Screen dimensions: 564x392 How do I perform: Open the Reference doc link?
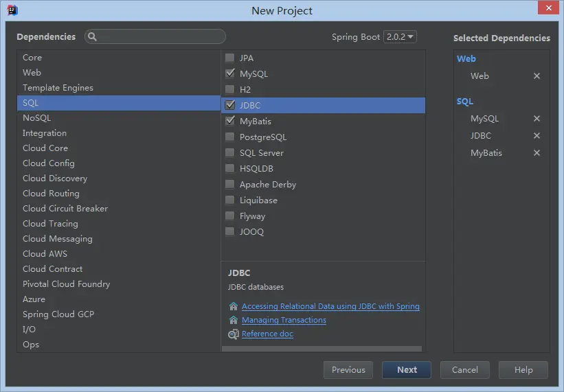(267, 334)
